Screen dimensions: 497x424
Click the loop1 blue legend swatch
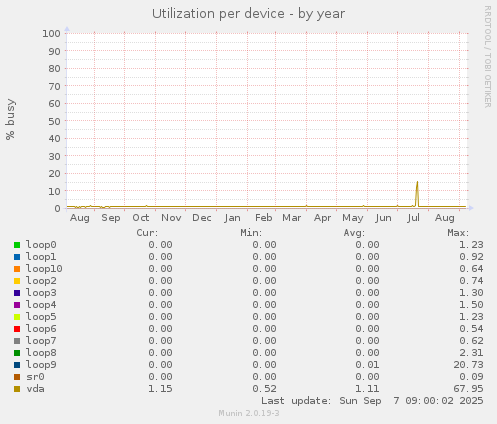pos(17,257)
